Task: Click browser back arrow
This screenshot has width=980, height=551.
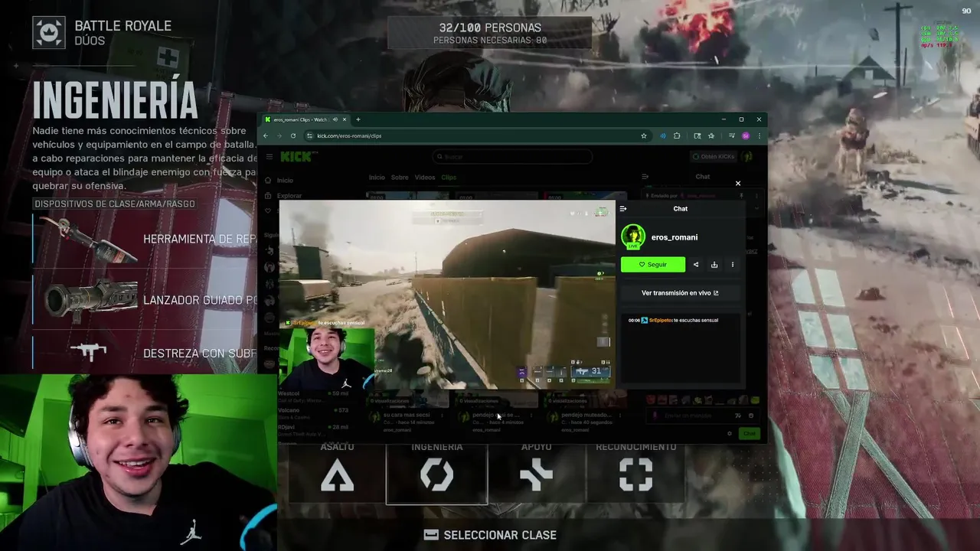Action: [x=266, y=135]
